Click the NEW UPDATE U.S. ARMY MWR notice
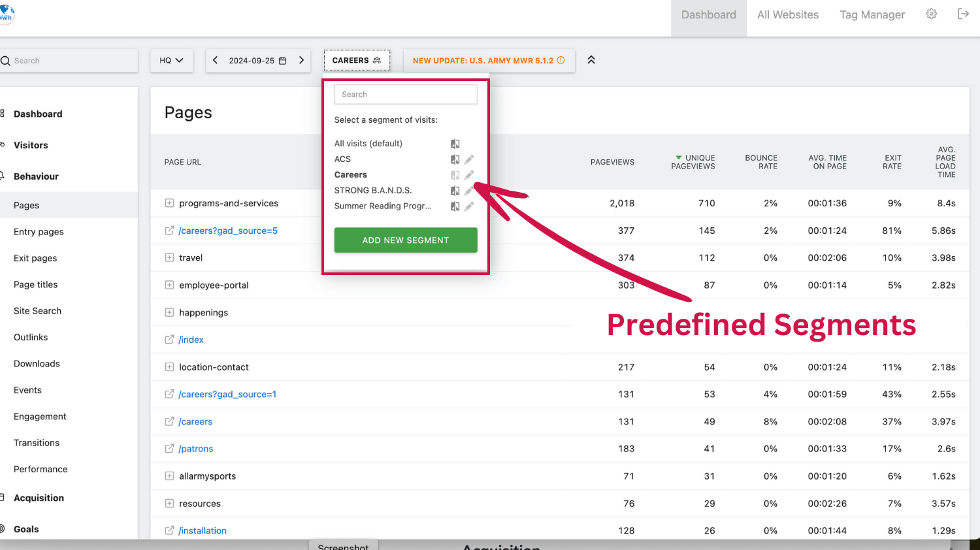This screenshot has width=980, height=550. [489, 60]
